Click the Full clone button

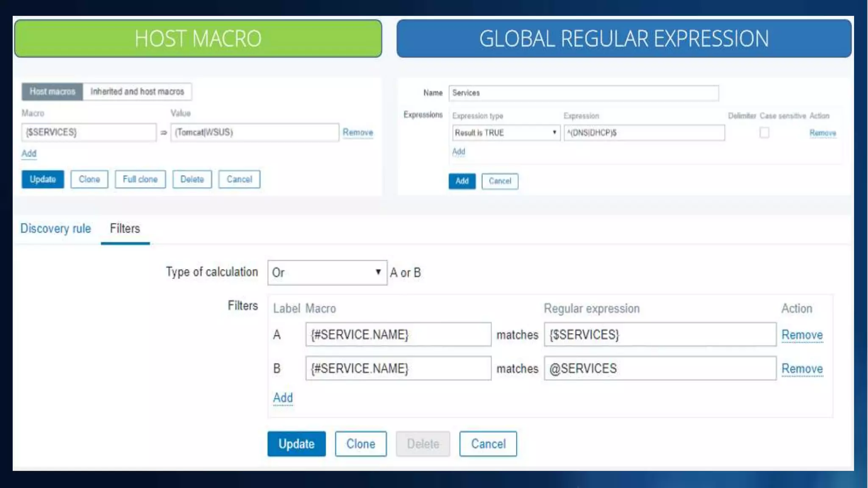click(x=140, y=179)
